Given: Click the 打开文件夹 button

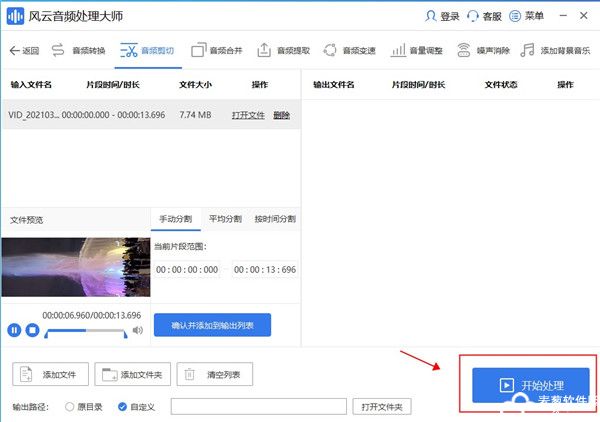Looking at the screenshot, I should click(x=382, y=407).
